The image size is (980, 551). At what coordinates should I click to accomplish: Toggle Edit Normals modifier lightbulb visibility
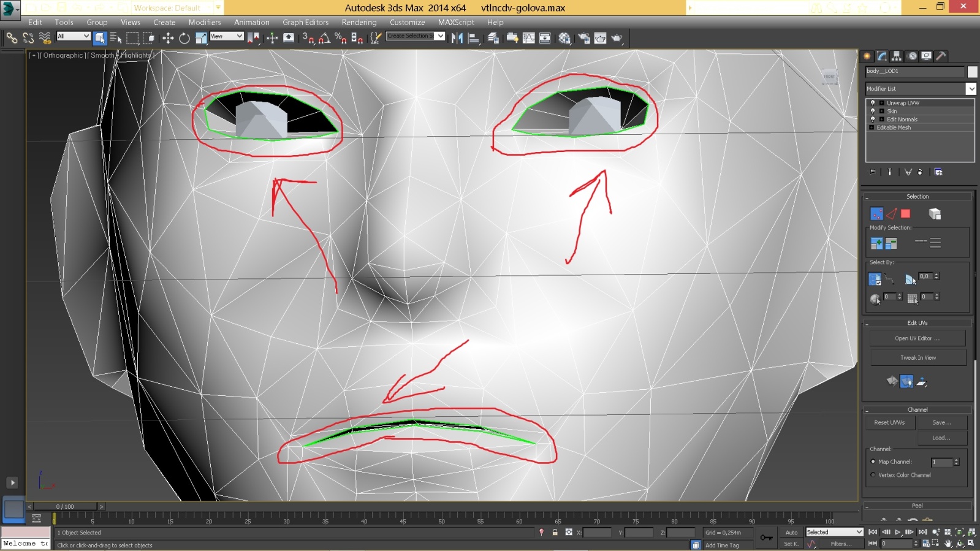tap(873, 119)
